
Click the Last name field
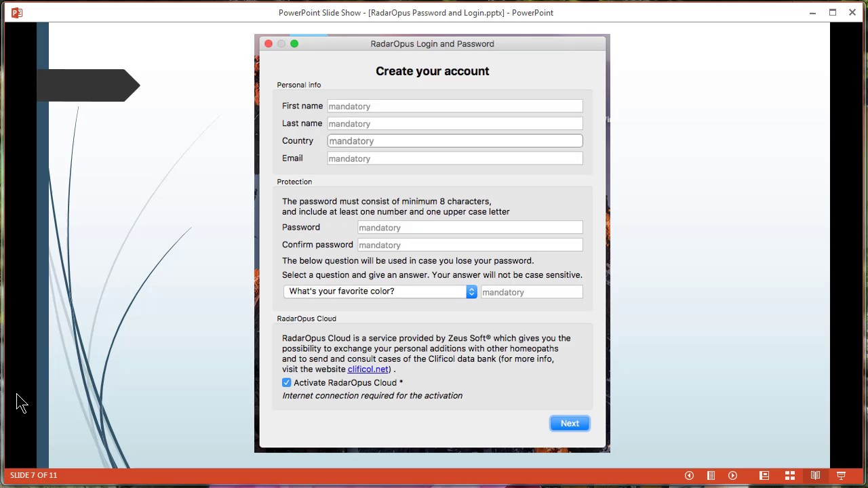[x=455, y=123]
